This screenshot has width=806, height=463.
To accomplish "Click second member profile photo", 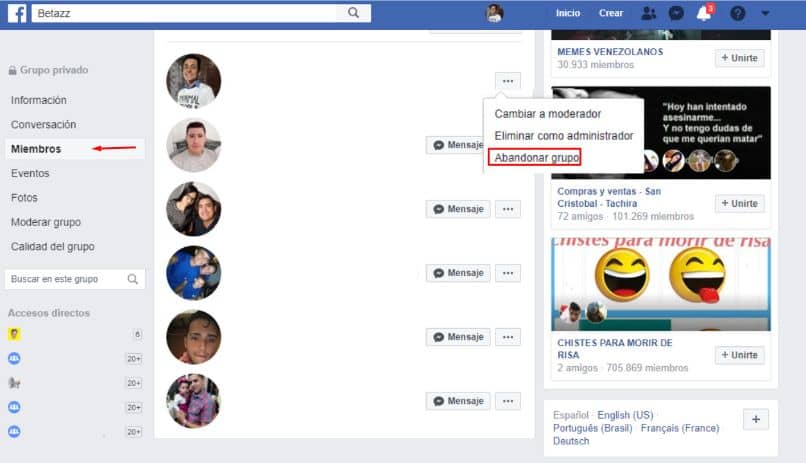I will click(x=194, y=145).
